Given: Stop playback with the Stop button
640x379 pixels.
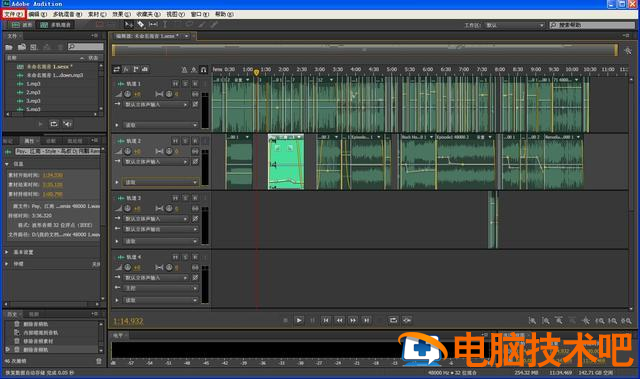Looking at the screenshot, I should point(285,321).
